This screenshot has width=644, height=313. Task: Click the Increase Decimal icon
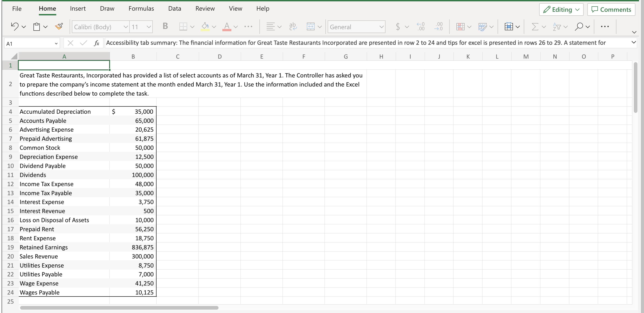pos(421,26)
